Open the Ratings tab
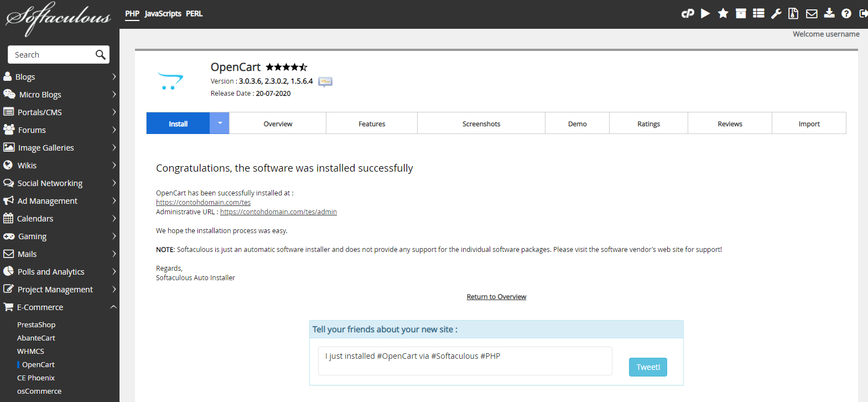Viewport: 868px width, 402px height. click(648, 123)
